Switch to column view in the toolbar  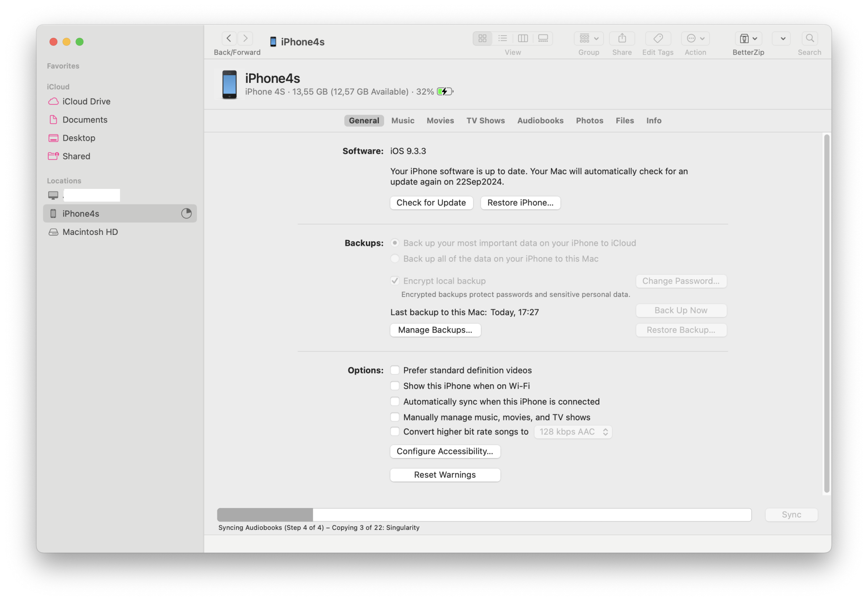click(x=523, y=38)
